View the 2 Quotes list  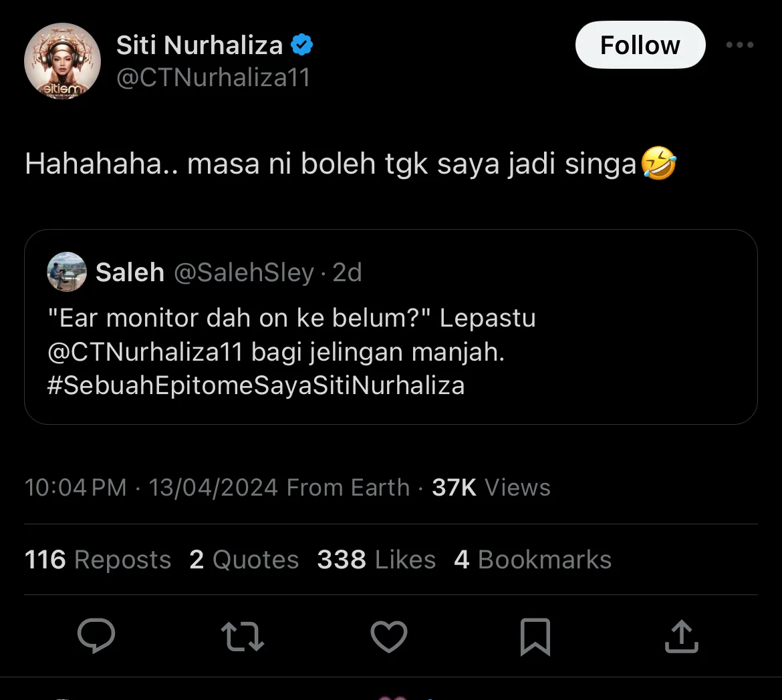point(244,560)
